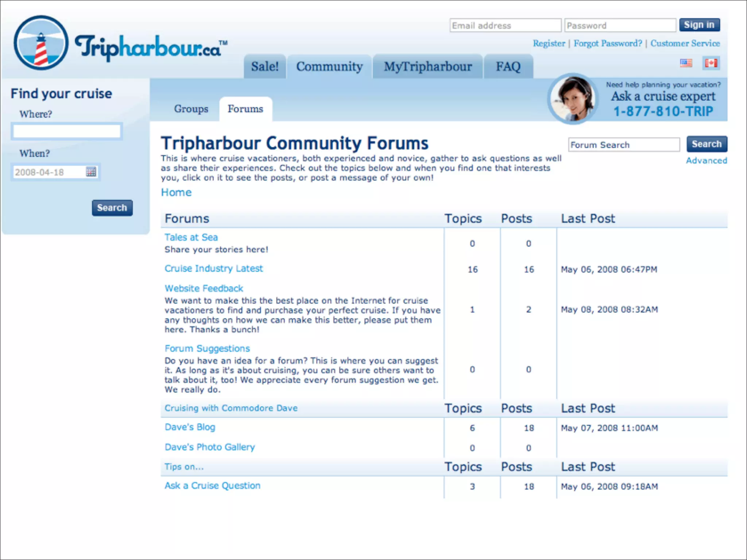The height and width of the screenshot is (560, 747).
Task: Open the Register link
Action: (549, 43)
